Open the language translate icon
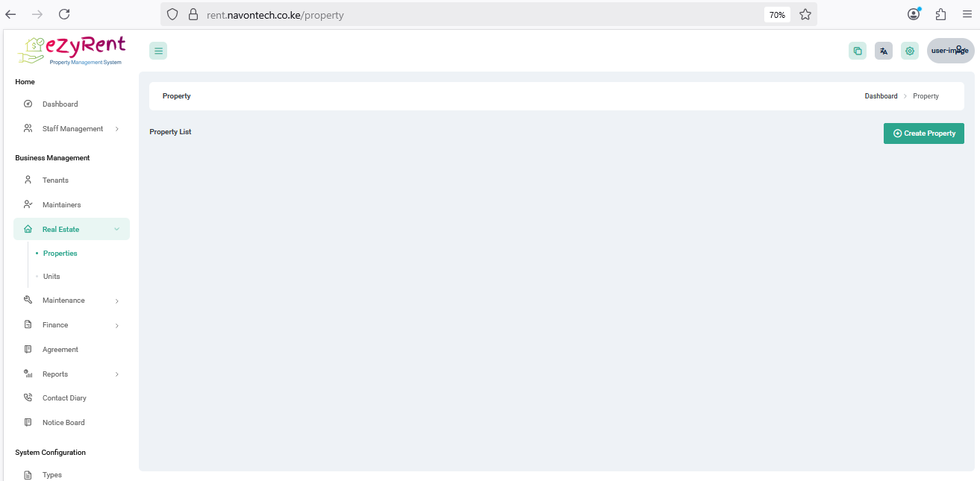Viewport: 980px width, 481px height. click(884, 51)
